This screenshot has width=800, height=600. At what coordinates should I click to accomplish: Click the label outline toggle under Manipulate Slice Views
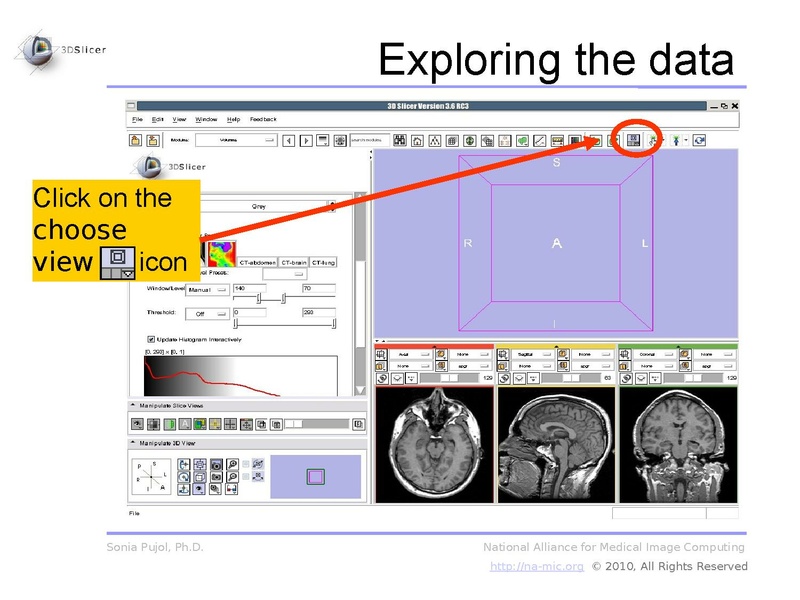coord(183,423)
